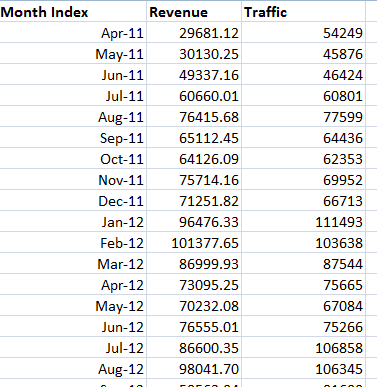The image size is (377, 387).
Task: Click the Jun-12 month cell
Action: 73,327
